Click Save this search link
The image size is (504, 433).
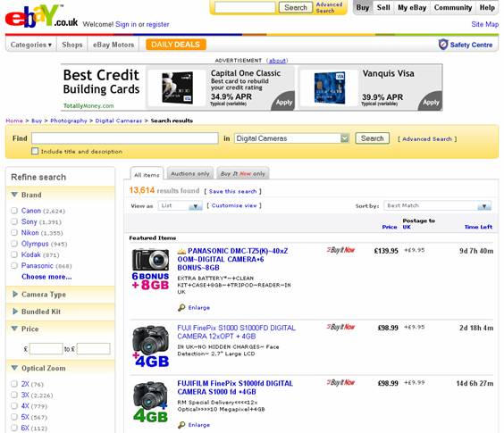(232, 191)
